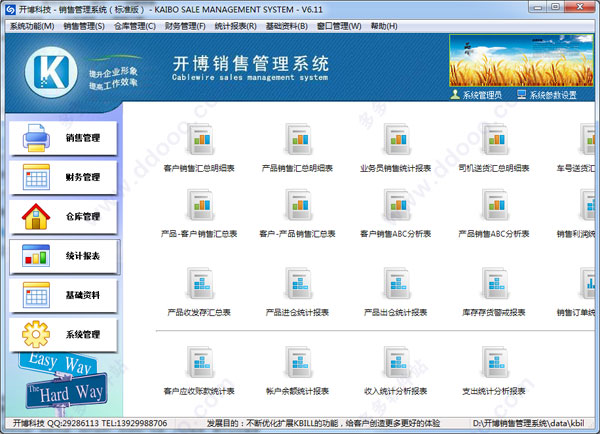Open the 客户应收账款统计表 report icon

point(200,362)
